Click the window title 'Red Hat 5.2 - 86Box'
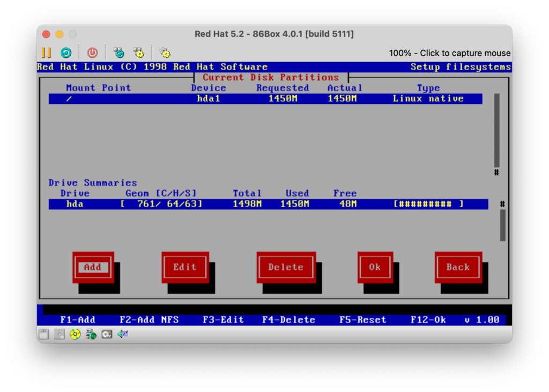Image resolution: width=549 pixels, height=392 pixels. click(274, 34)
